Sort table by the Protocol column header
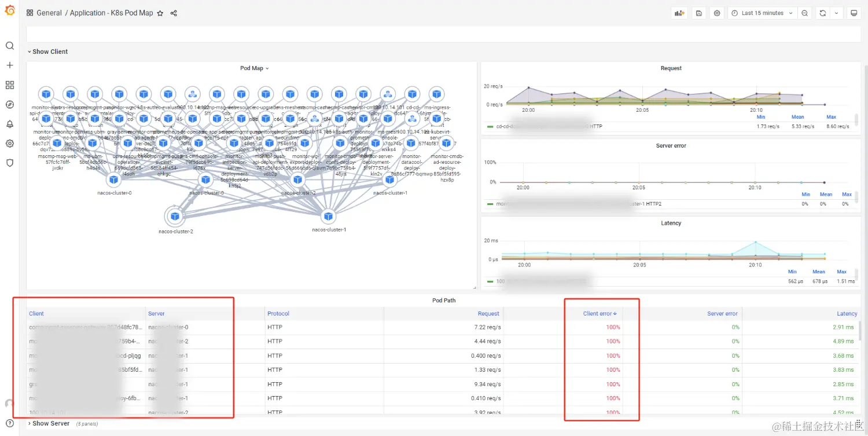The image size is (868, 436). (x=278, y=313)
